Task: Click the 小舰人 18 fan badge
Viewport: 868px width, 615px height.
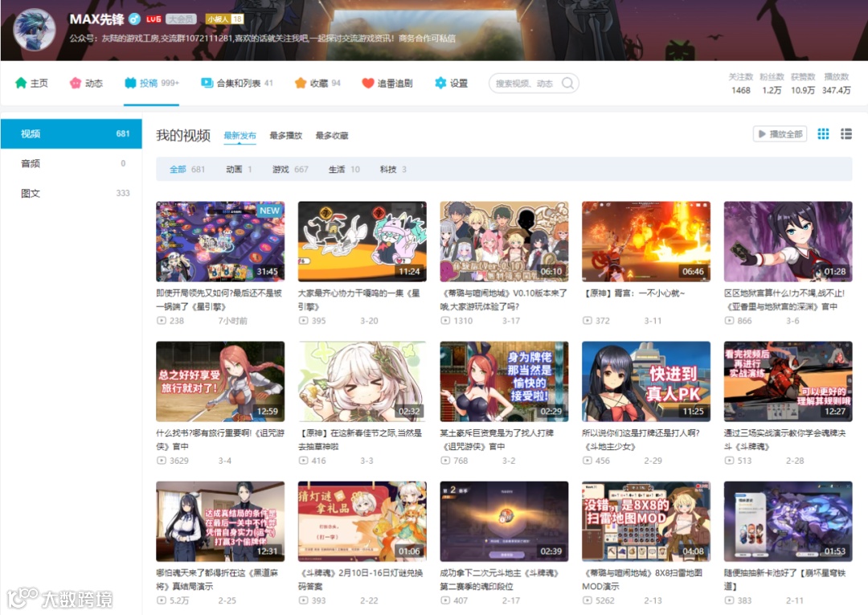Action: point(224,18)
